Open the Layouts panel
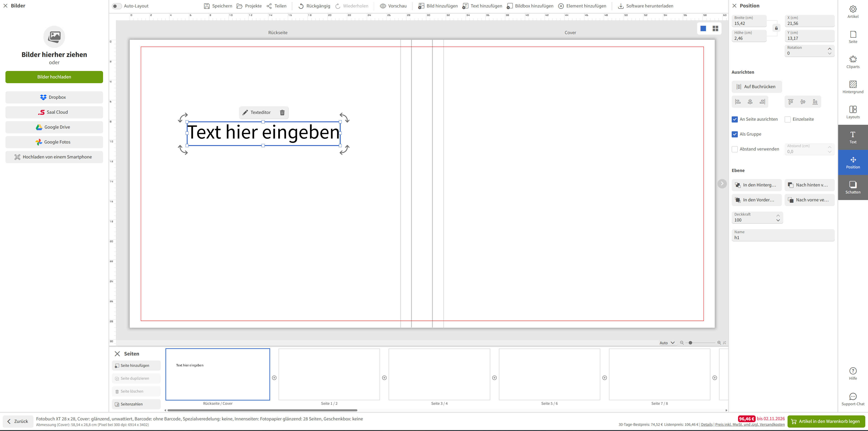The height and width of the screenshot is (431, 868). [x=853, y=112]
